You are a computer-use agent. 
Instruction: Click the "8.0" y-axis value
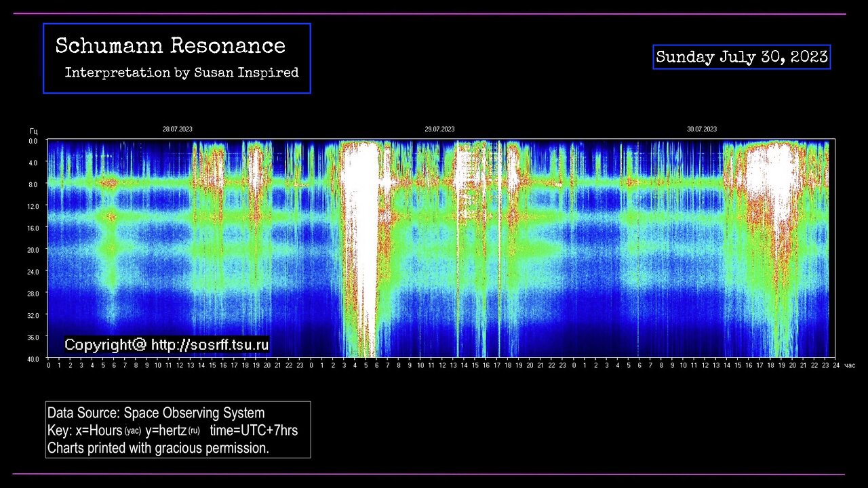click(33, 184)
